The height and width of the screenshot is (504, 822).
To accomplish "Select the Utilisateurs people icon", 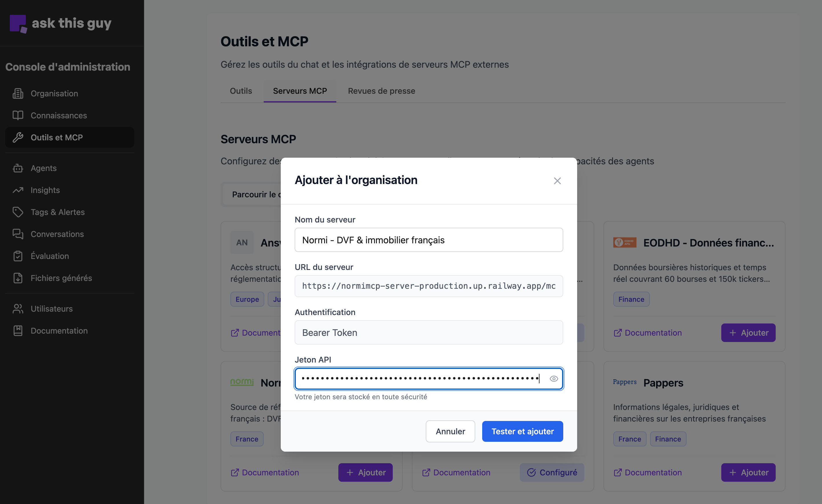I will click(x=18, y=308).
